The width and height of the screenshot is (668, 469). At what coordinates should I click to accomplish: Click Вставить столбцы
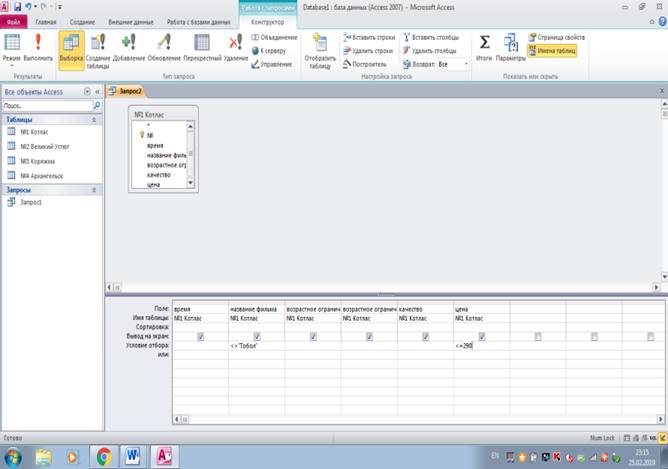click(x=431, y=37)
